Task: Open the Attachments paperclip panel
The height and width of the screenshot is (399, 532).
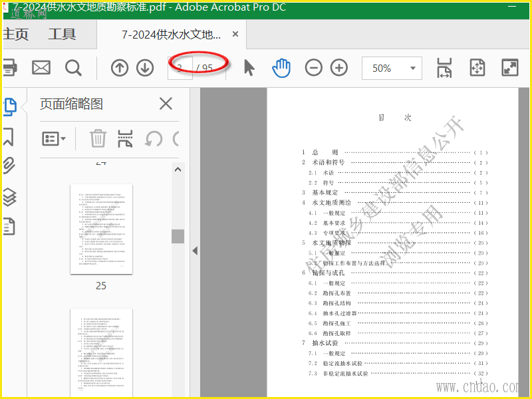Action: click(9, 166)
